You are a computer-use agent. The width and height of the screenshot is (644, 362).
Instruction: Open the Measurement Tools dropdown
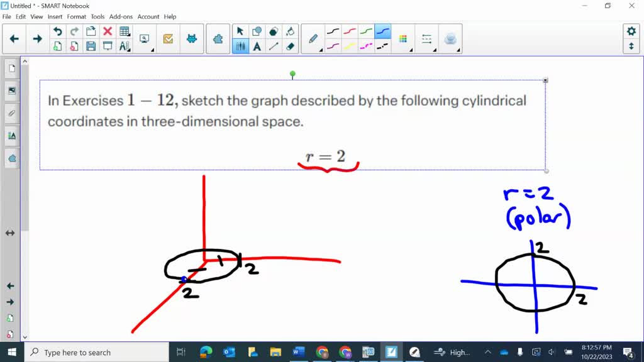pyautogui.click(x=125, y=47)
